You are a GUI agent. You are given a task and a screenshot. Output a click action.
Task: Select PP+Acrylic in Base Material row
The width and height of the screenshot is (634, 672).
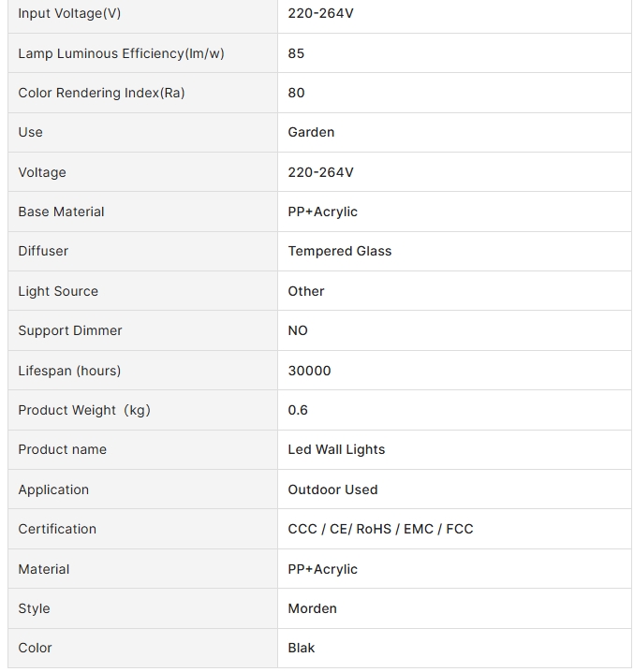pos(322,212)
